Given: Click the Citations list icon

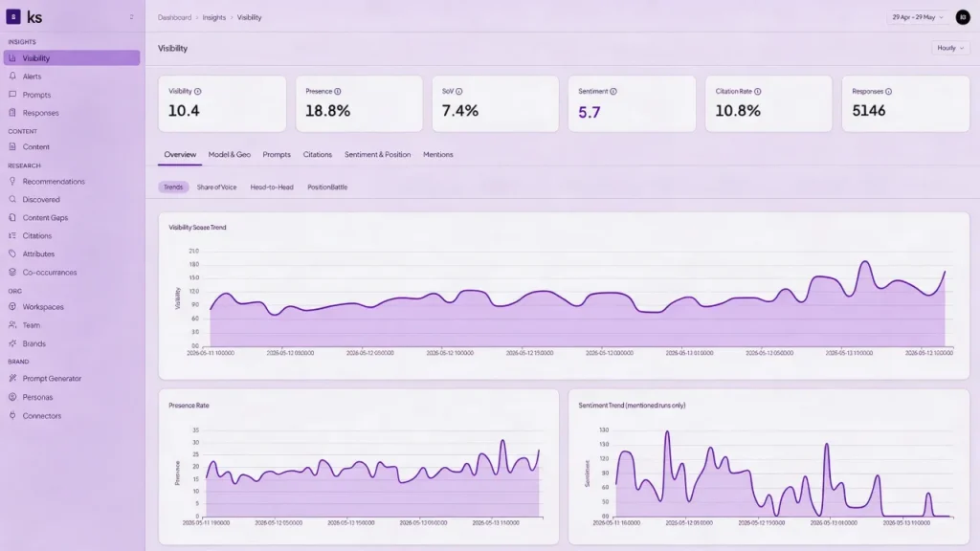Looking at the screenshot, I should coord(12,235).
